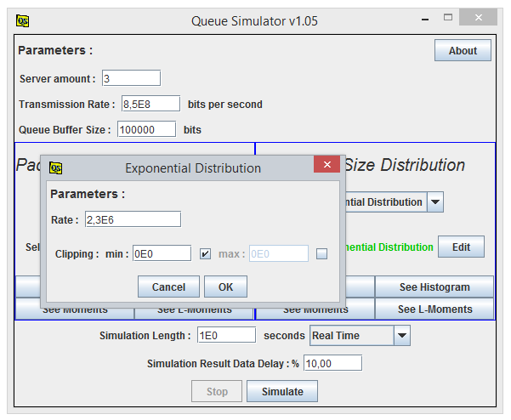Click the 'Queue Simulator v1.05' title text
The height and width of the screenshot is (420, 511).
click(254, 21)
